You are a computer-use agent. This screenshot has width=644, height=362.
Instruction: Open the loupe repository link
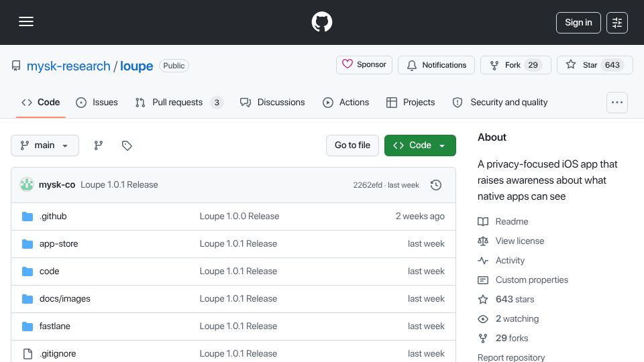(136, 66)
